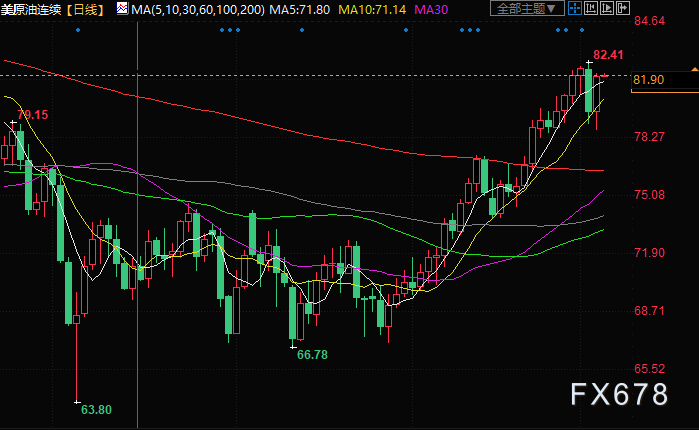
Task: Click the 63.80 low price label
Action: click(96, 409)
